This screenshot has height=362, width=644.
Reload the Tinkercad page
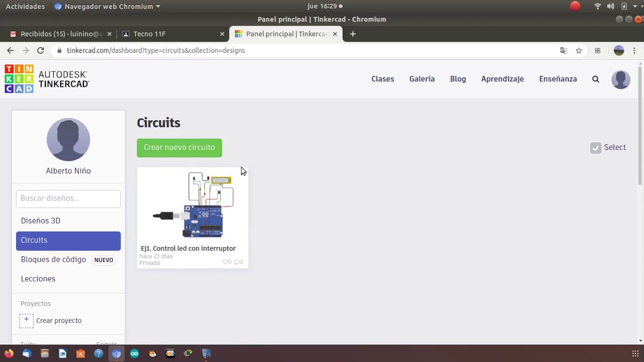(41, 50)
